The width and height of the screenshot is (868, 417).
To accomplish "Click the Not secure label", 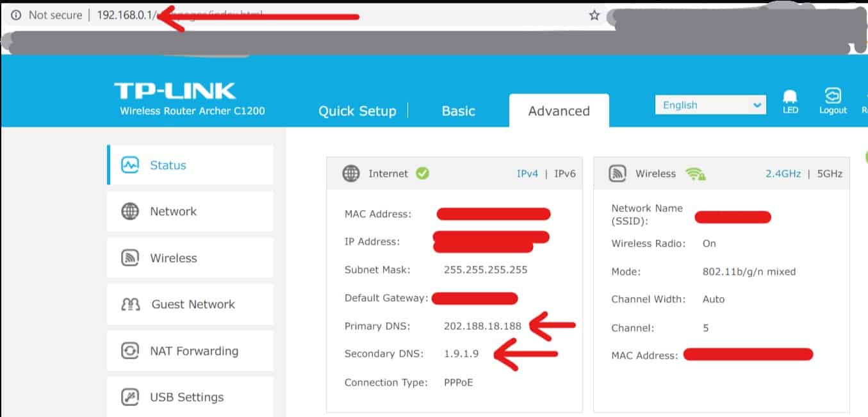I will point(55,15).
